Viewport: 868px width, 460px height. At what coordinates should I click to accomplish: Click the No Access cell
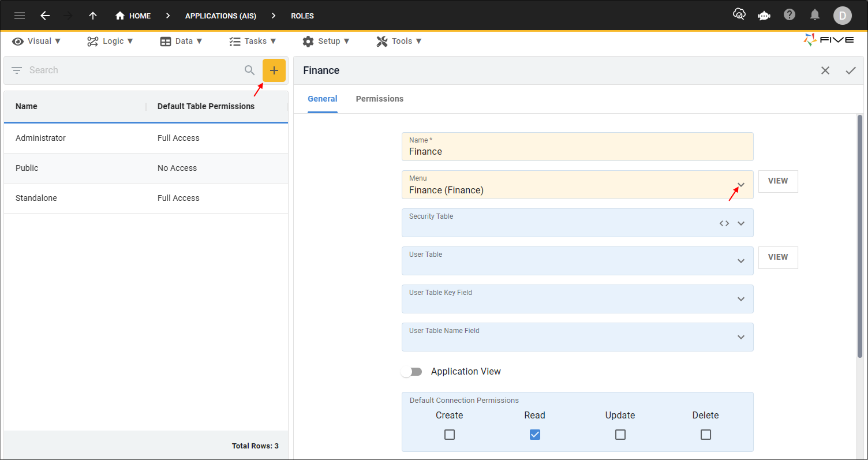pos(177,168)
